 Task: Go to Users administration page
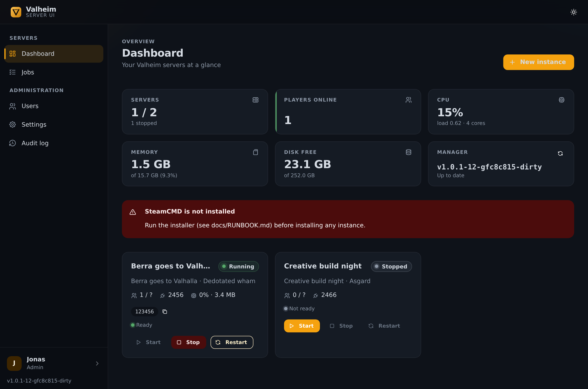[54, 106]
